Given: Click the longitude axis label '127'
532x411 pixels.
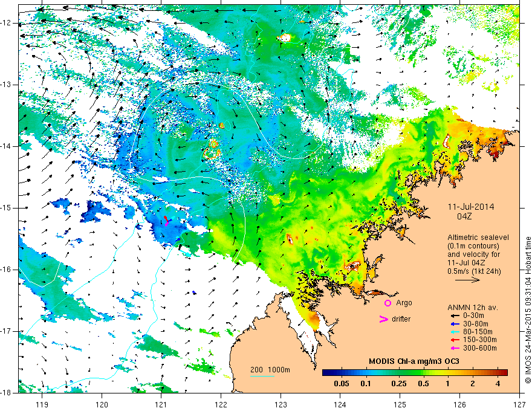Looking at the screenshot, I should pos(519,404).
